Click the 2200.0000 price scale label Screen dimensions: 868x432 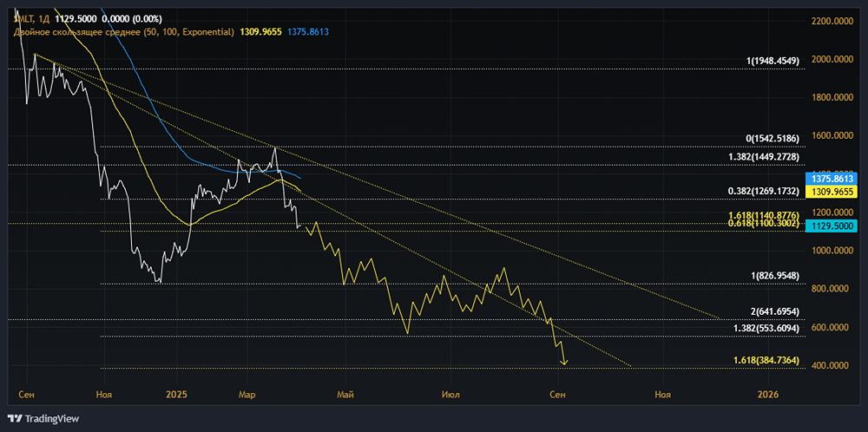(831, 21)
